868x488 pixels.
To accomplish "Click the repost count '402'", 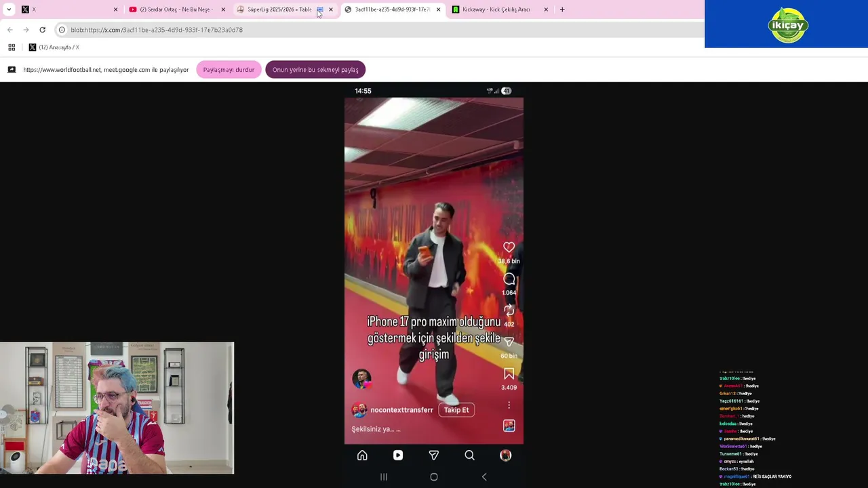I will pos(509,324).
